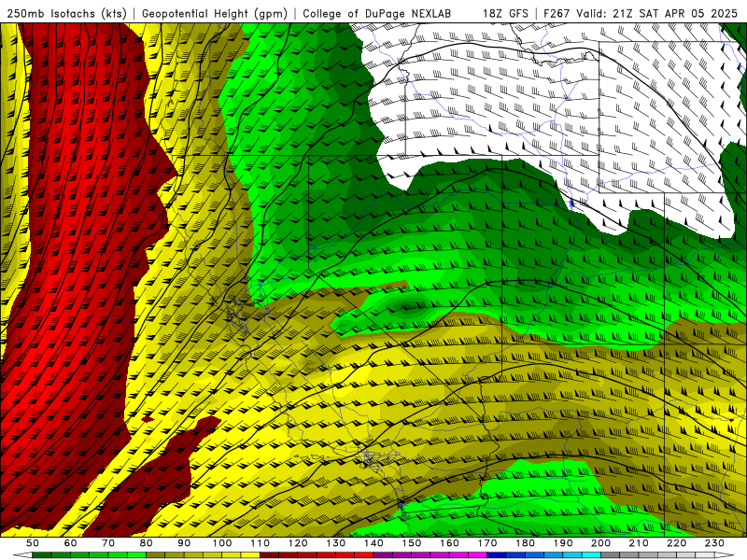The width and height of the screenshot is (747, 560).
Task: Click the 100 value on the color scale
Action: pos(222,543)
